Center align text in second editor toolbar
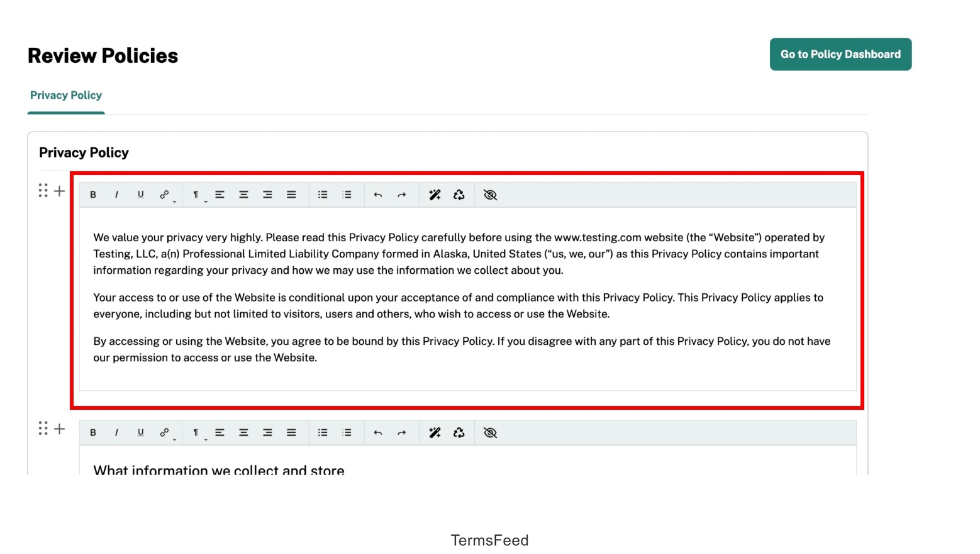This screenshot has height=554, width=980. click(x=243, y=432)
